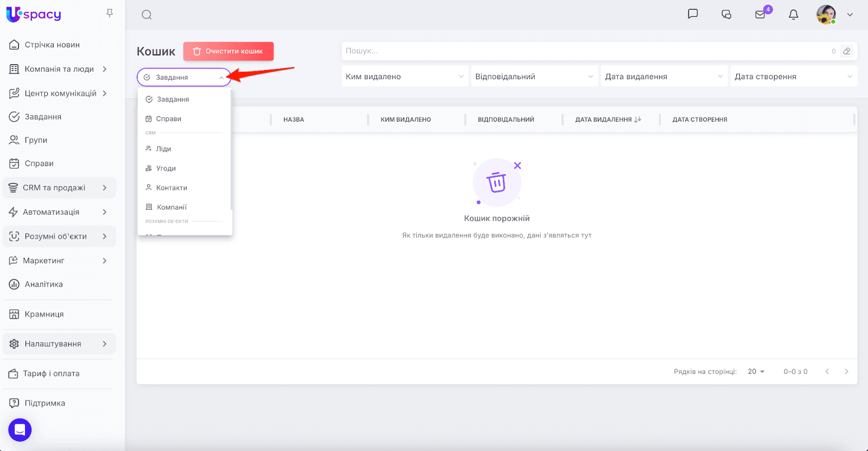Open the live chat widget bubble
The height and width of the screenshot is (451, 868).
pos(20,430)
